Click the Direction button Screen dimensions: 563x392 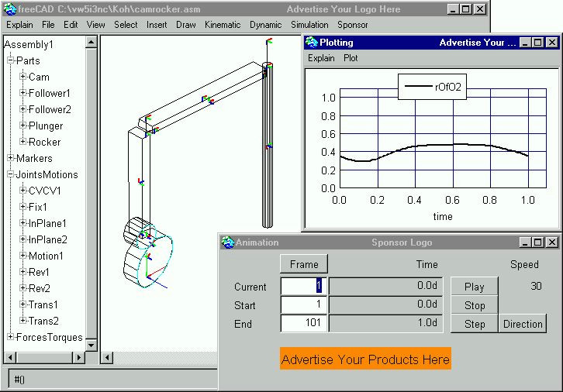[x=523, y=324]
